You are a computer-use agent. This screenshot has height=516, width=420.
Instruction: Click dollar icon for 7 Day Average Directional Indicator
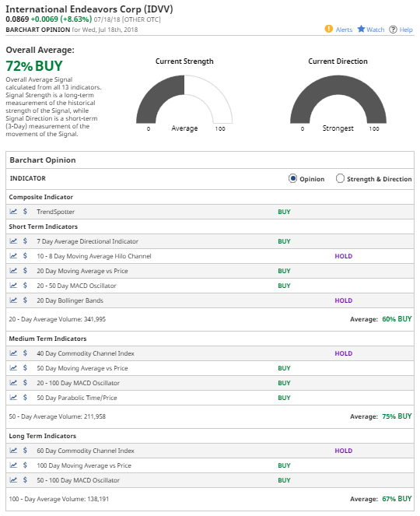click(x=25, y=241)
